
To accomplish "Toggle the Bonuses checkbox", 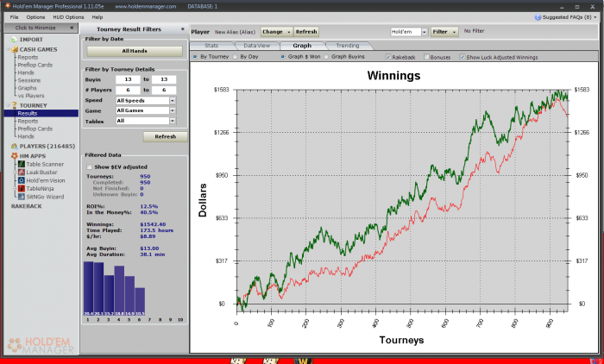I will click(x=426, y=57).
